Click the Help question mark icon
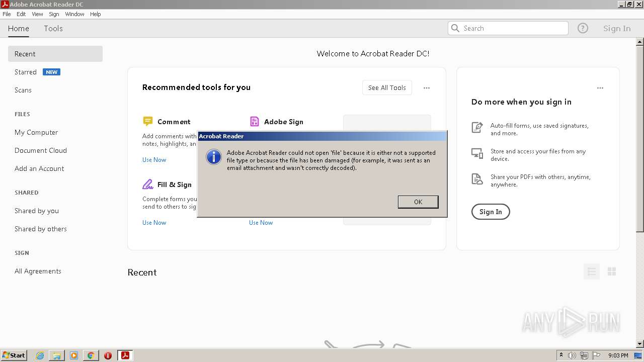 click(x=583, y=28)
